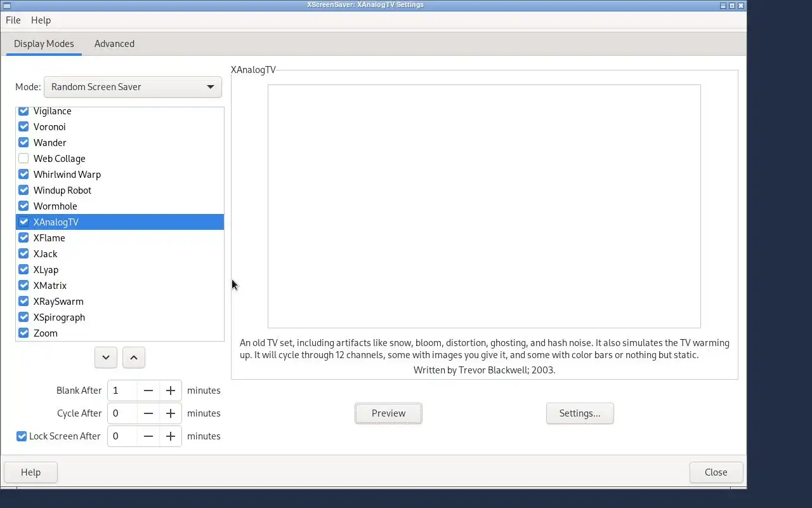Minimize the XScreenSaver settings window
Screen dimensions: 812x508
coord(723,5)
